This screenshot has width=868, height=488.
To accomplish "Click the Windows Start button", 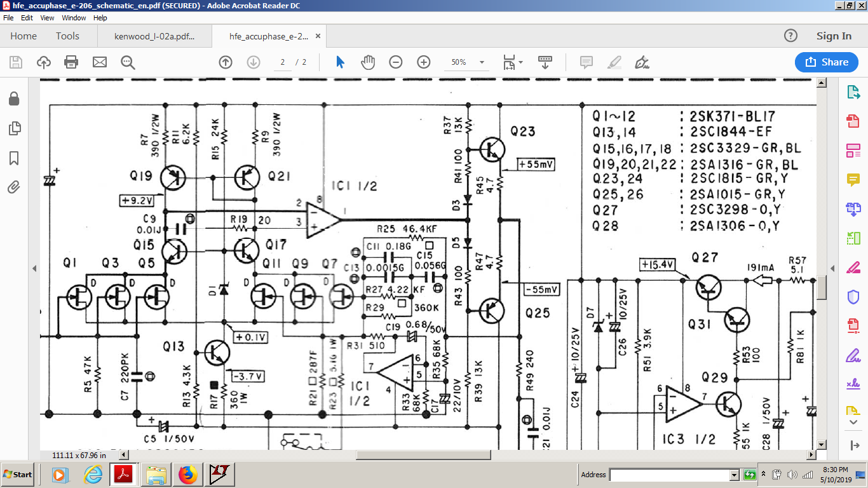I will click(x=18, y=475).
